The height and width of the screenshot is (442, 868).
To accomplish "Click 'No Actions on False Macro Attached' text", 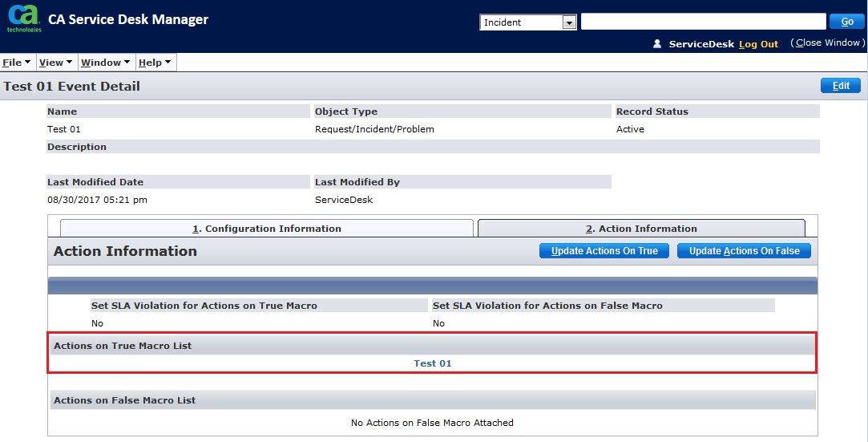I will click(432, 423).
